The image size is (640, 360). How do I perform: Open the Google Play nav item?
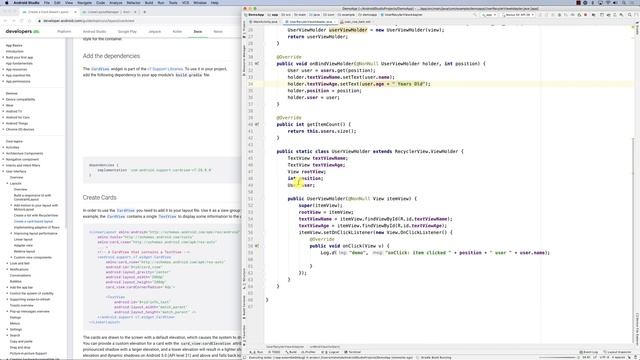pos(127,31)
